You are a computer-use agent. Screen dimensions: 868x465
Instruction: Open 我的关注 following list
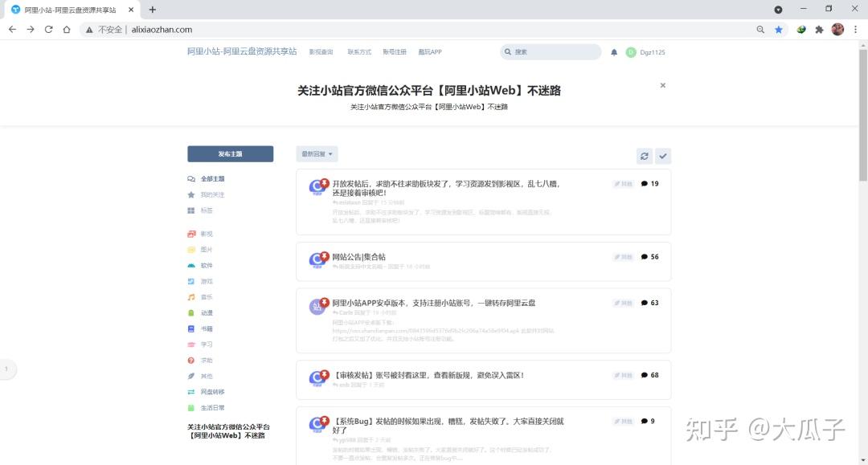point(206,194)
